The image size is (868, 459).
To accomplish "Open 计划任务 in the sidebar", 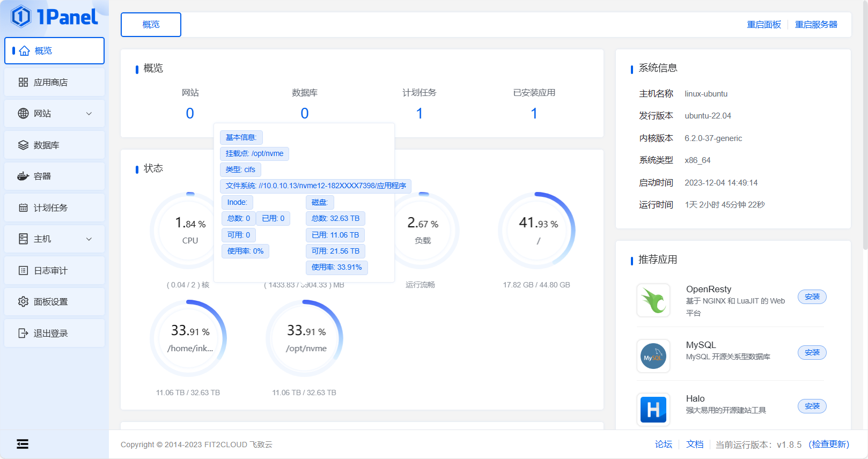I will (x=54, y=208).
